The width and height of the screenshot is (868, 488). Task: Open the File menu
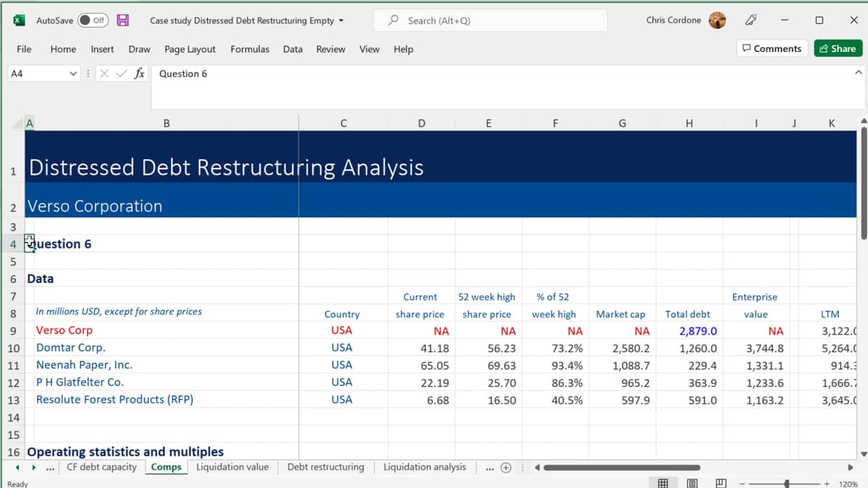tap(24, 49)
